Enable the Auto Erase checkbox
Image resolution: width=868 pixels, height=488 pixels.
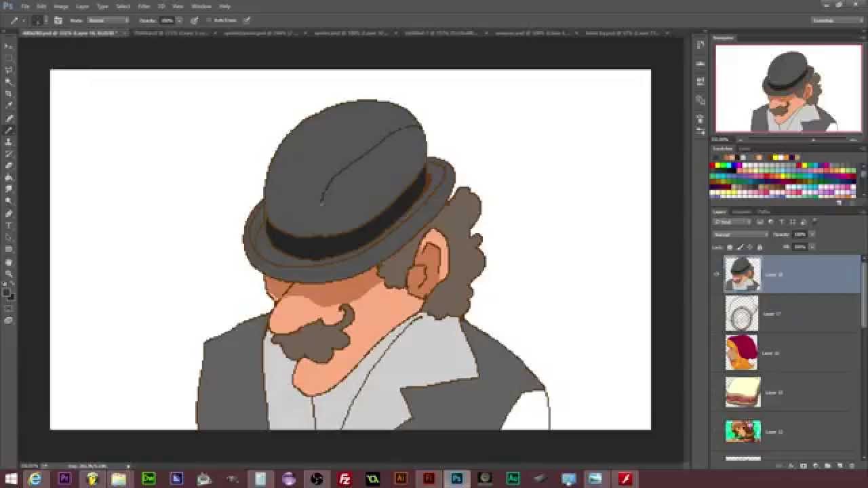click(x=209, y=20)
